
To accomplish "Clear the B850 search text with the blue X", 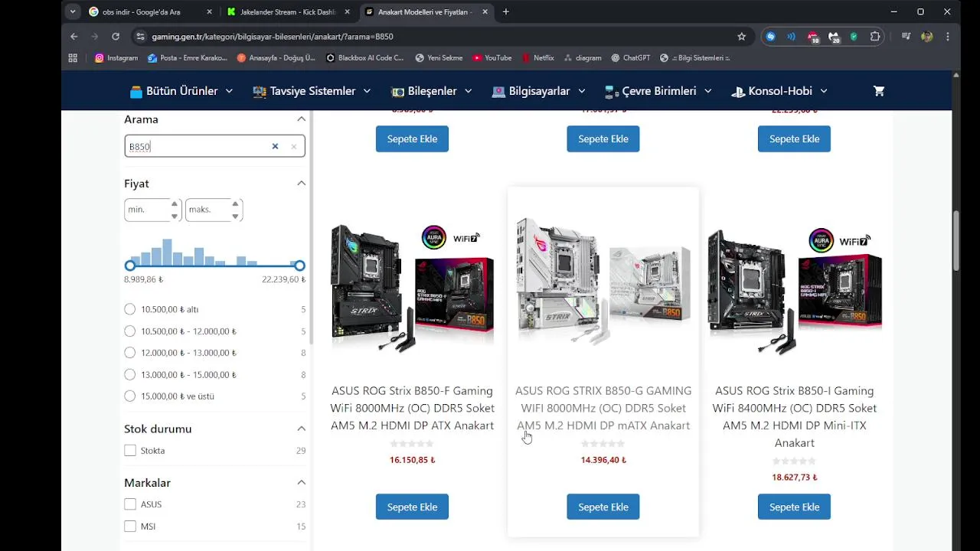I will tap(275, 146).
